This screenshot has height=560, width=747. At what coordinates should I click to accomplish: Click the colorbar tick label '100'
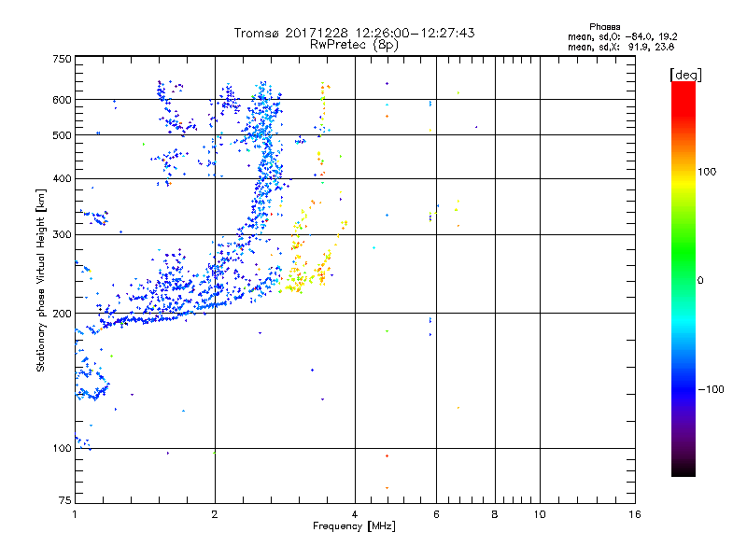pyautogui.click(x=707, y=172)
